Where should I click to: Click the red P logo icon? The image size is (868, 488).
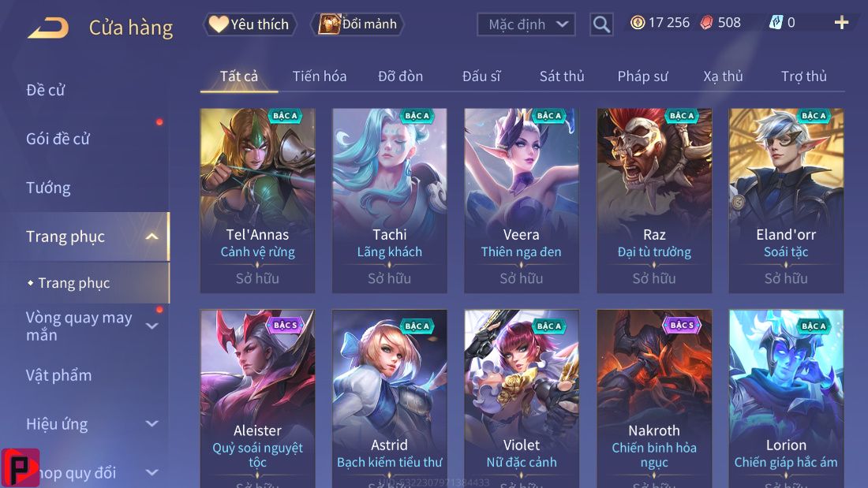pyautogui.click(x=20, y=468)
